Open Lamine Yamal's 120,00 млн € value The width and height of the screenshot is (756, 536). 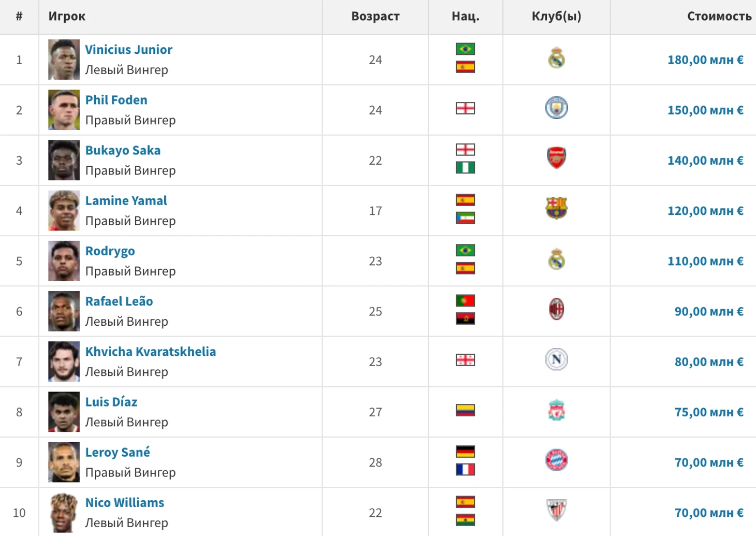[x=705, y=211]
